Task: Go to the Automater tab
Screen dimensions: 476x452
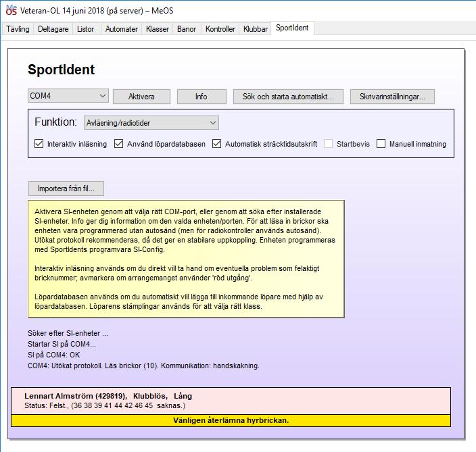Action: point(122,29)
